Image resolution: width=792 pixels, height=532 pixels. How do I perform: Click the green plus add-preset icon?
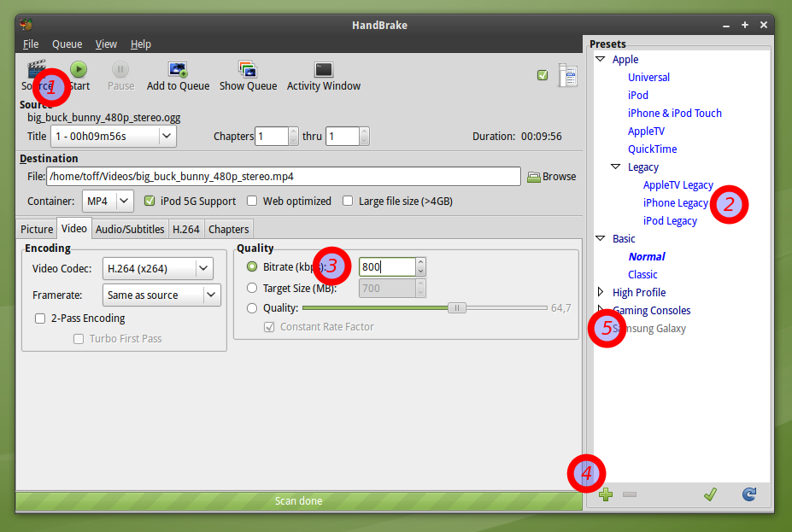tap(606, 494)
